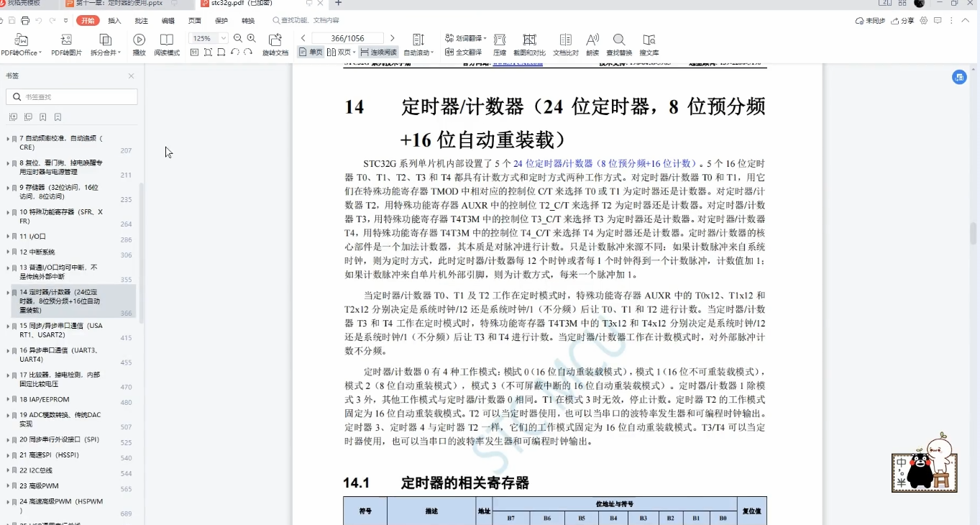Switch to the 开始 ribbon tab
The height and width of the screenshot is (525, 980).
88,21
